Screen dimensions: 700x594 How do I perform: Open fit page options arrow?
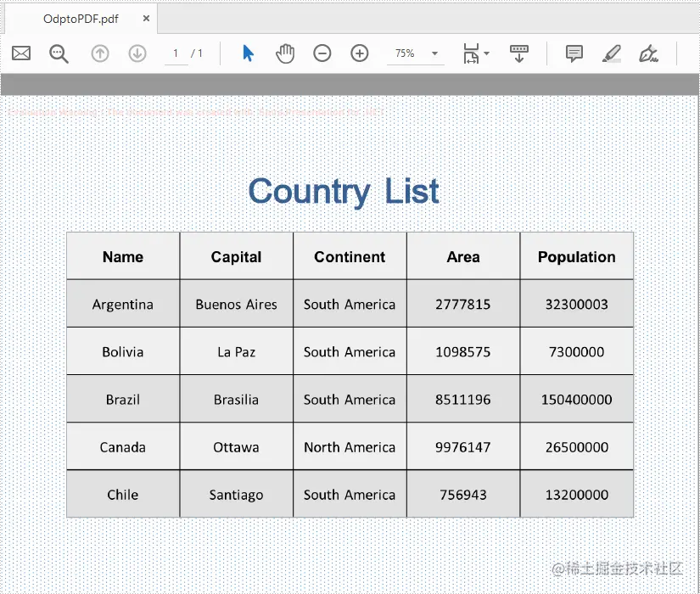(487, 53)
